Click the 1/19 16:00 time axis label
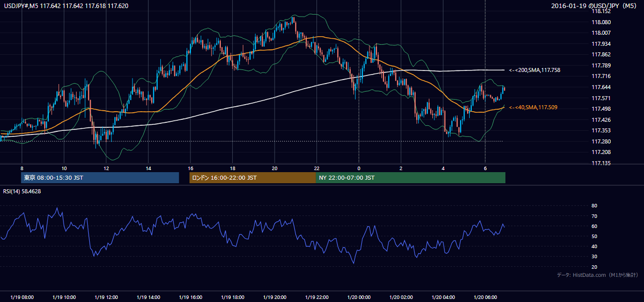Screen dimensions: 644x302 190,297
